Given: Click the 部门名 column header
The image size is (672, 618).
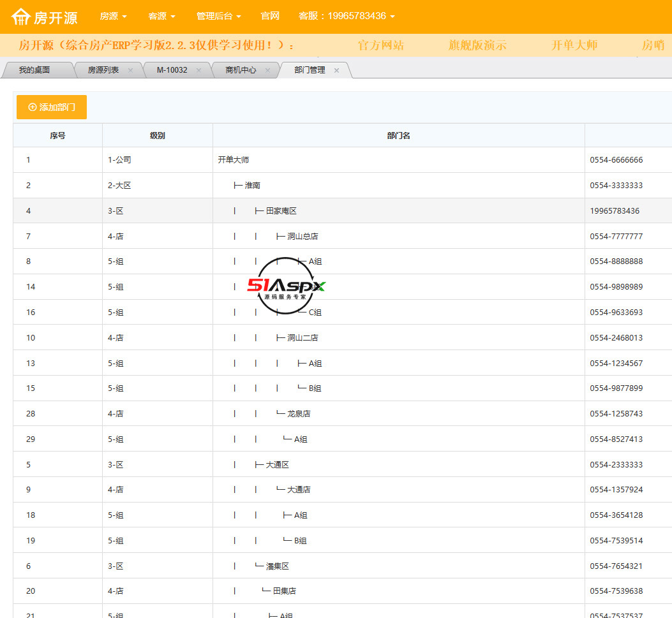Looking at the screenshot, I should 398,136.
